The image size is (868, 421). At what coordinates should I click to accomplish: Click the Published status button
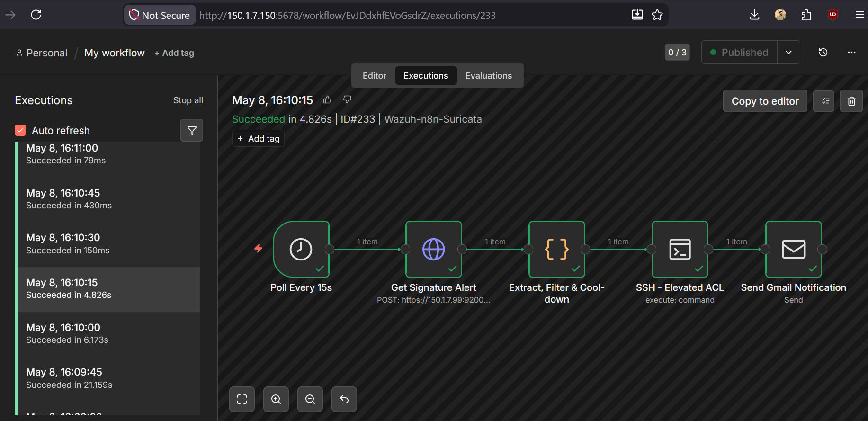pyautogui.click(x=739, y=52)
